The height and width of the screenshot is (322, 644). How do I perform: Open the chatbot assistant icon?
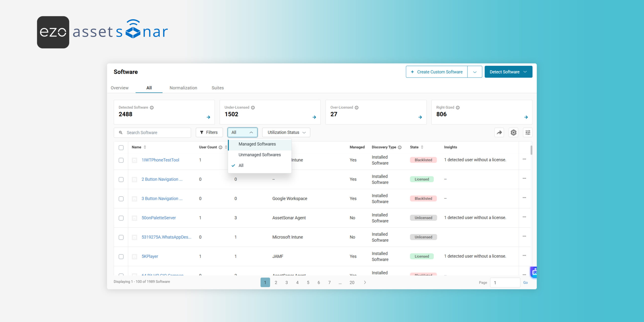pyautogui.click(x=534, y=272)
